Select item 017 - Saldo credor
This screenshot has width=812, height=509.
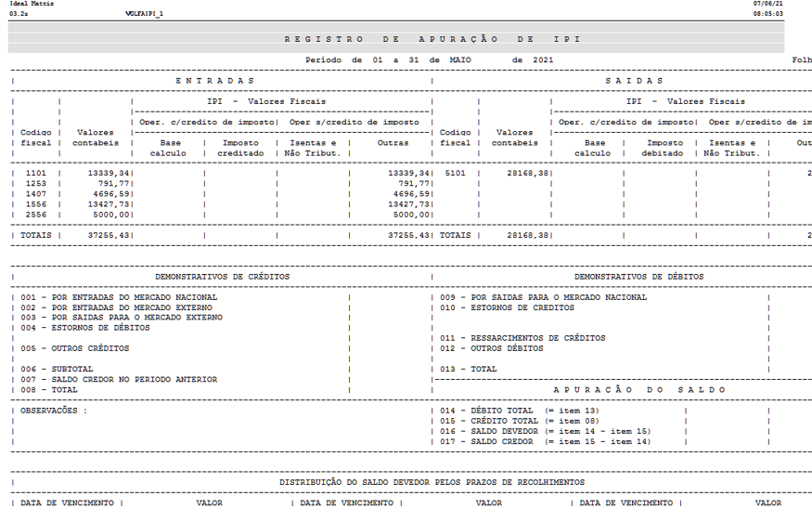coord(546,441)
